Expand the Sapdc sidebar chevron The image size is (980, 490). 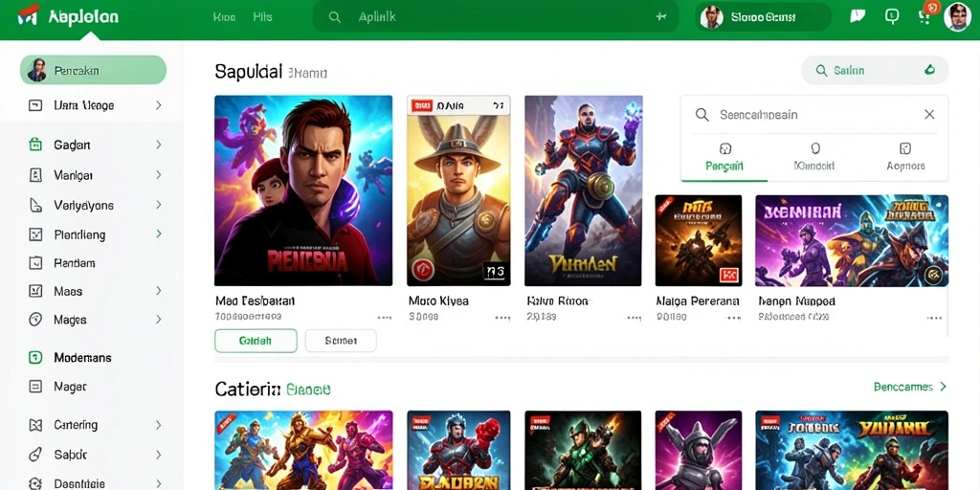click(159, 455)
